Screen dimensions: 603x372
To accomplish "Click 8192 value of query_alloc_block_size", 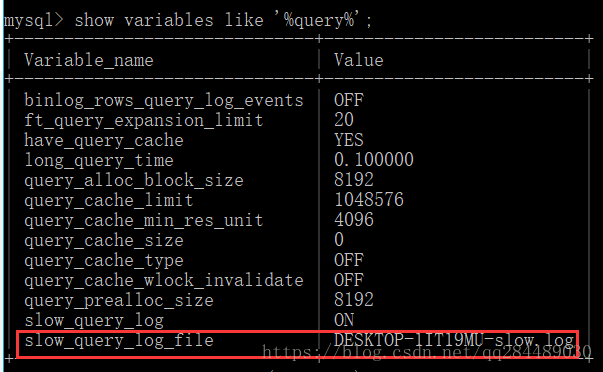I will (x=354, y=180).
